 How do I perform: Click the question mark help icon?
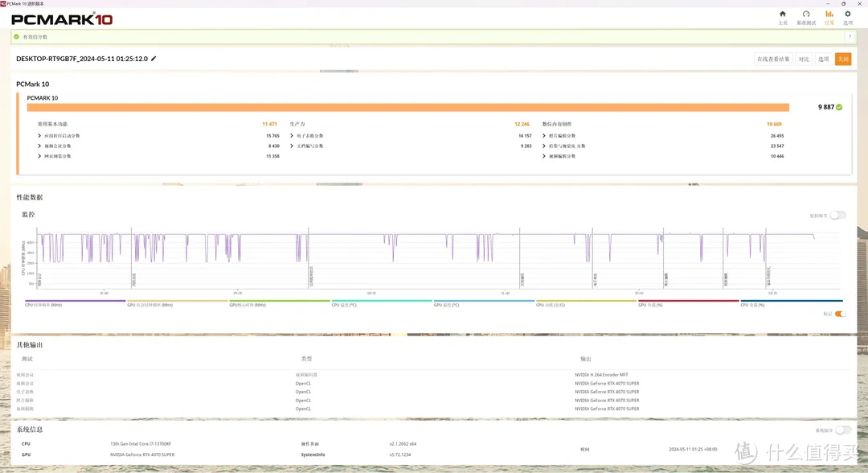[x=850, y=37]
